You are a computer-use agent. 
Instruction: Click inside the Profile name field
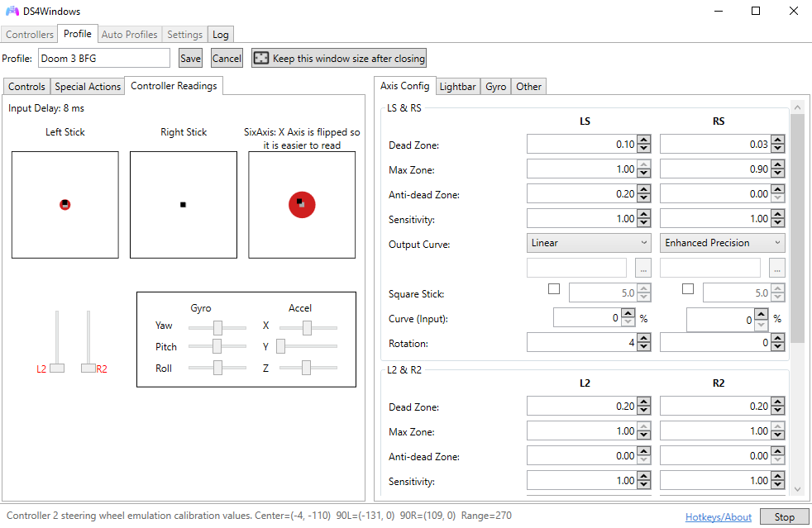point(103,58)
